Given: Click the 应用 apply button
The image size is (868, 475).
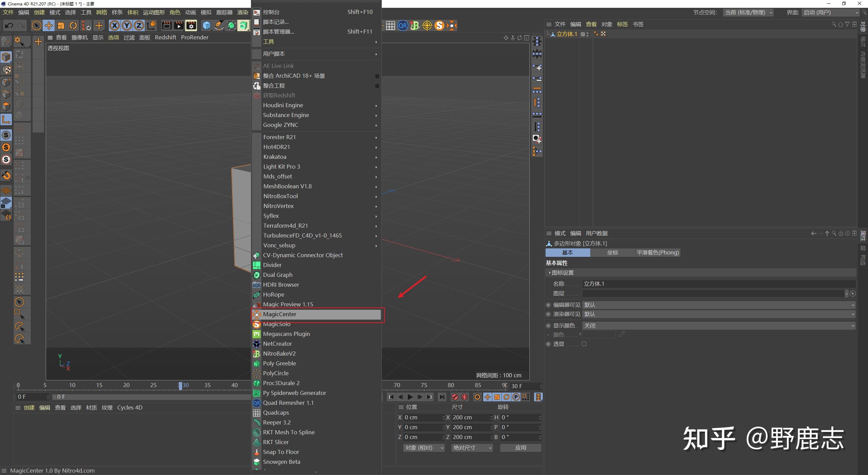Looking at the screenshot, I should coord(520,448).
